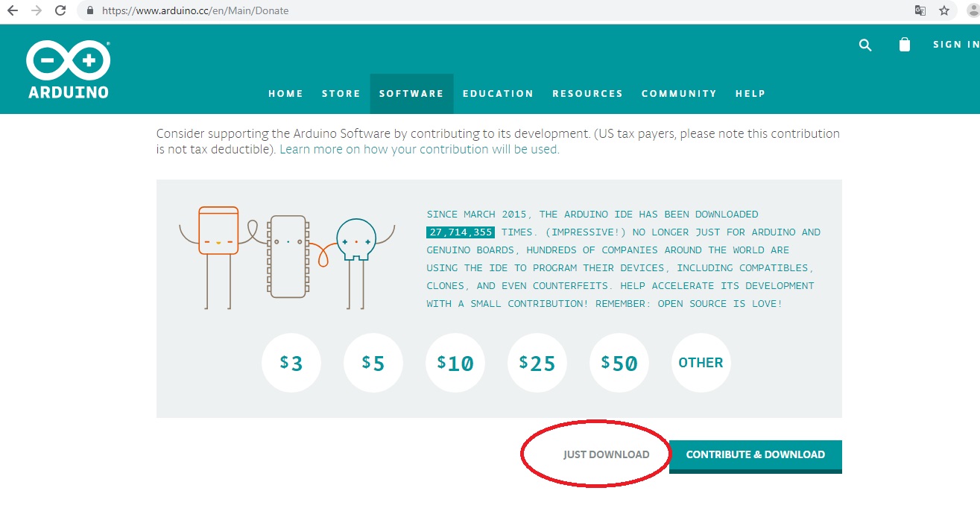The width and height of the screenshot is (980, 517).
Task: Select the Other contribution amount
Action: point(701,363)
